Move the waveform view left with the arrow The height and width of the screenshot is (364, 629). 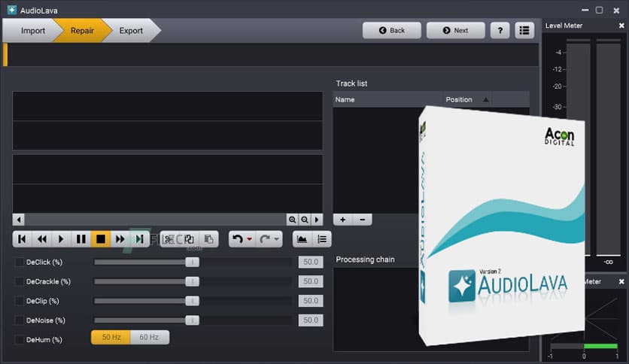19,220
